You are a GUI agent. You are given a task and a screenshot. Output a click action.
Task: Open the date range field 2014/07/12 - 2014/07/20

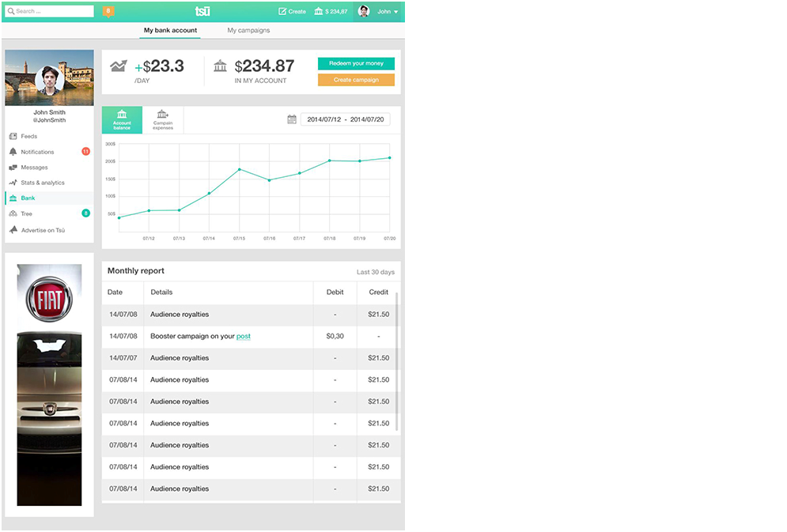tap(346, 119)
